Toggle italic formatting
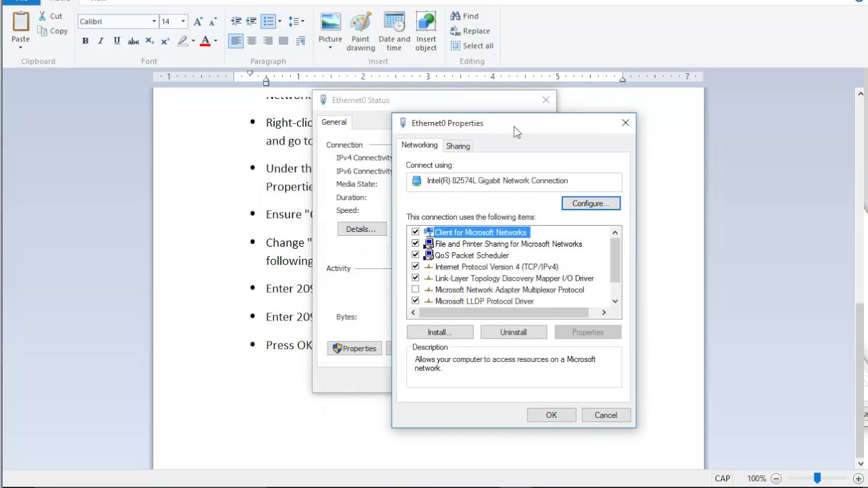 click(x=101, y=41)
